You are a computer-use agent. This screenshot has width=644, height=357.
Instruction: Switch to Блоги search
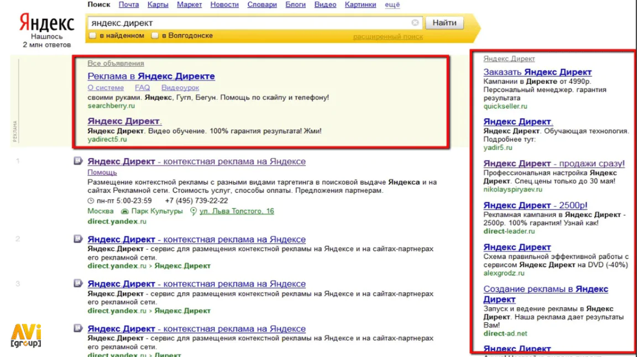click(x=295, y=4)
